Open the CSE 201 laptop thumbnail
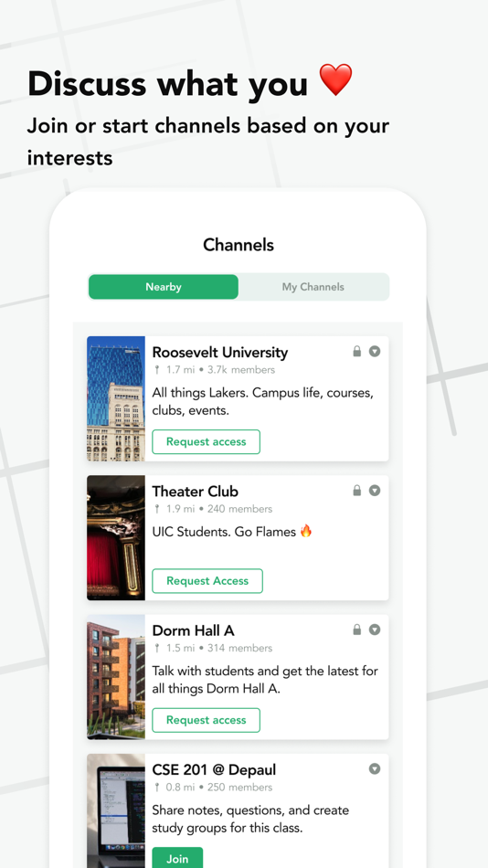Screen dimensions: 488x868 [x=116, y=811]
